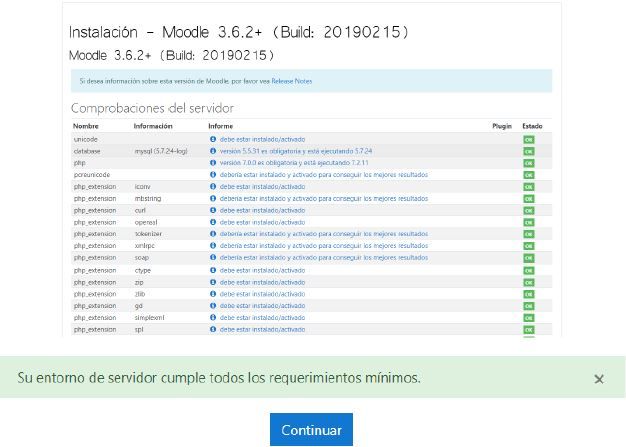This screenshot has height=447, width=626.
Task: Click info icon in curl row
Action: point(213,210)
